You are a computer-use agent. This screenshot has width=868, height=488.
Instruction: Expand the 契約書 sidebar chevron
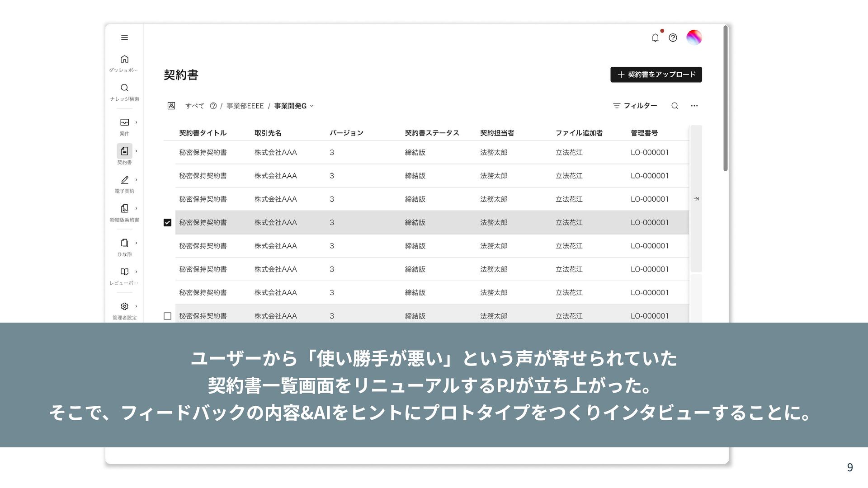pyautogui.click(x=136, y=151)
